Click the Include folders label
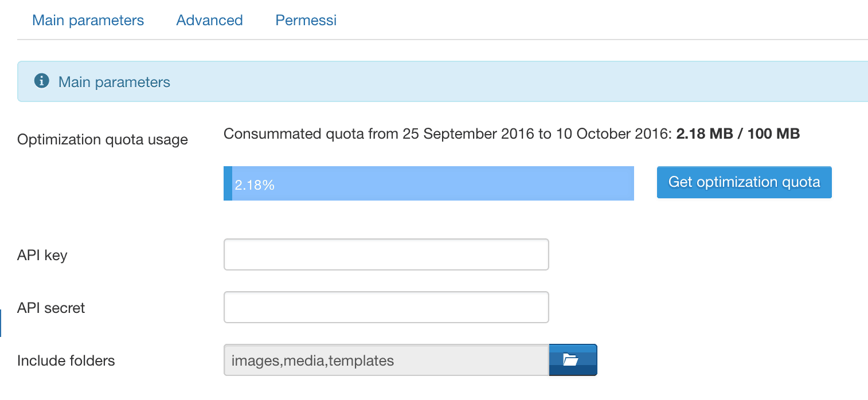Viewport: 868px width, 400px height. click(66, 360)
